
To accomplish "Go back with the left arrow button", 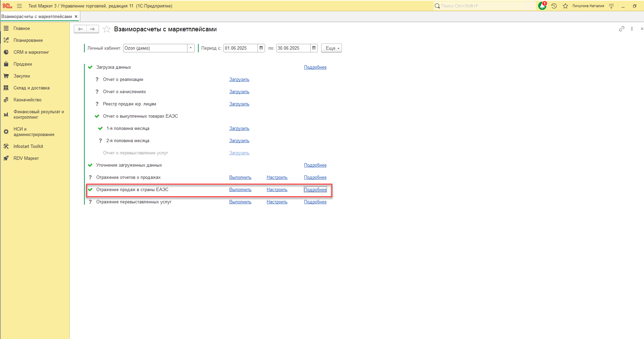I will click(x=80, y=29).
